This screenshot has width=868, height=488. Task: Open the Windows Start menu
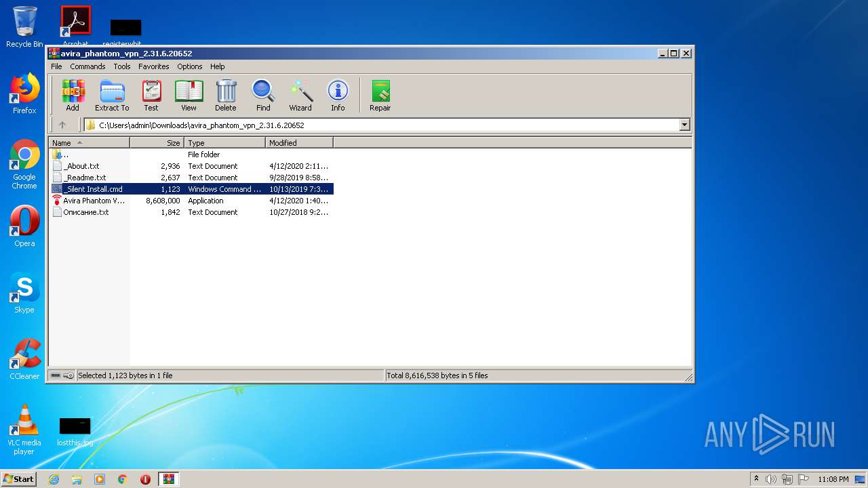(18, 479)
